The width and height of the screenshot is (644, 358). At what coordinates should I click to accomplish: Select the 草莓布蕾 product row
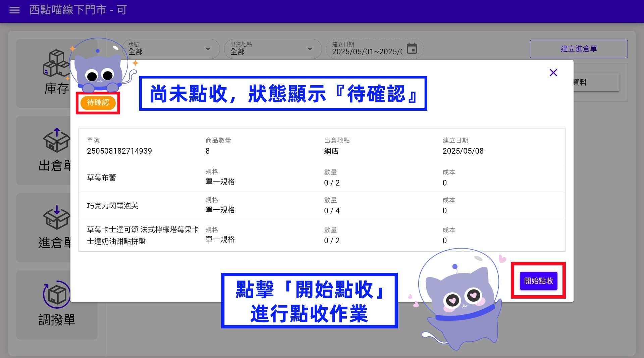coord(322,178)
